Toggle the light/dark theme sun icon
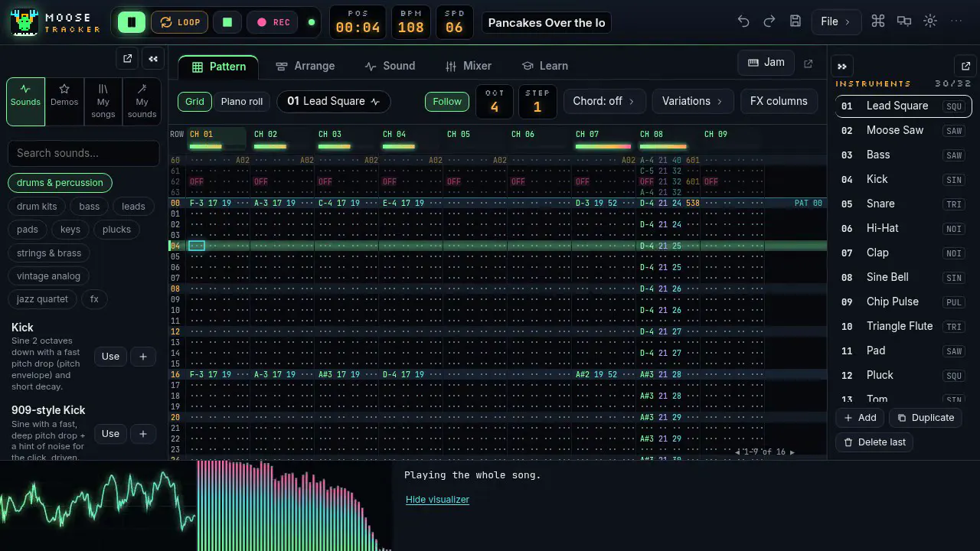This screenshot has width=980, height=551. pos(930,21)
